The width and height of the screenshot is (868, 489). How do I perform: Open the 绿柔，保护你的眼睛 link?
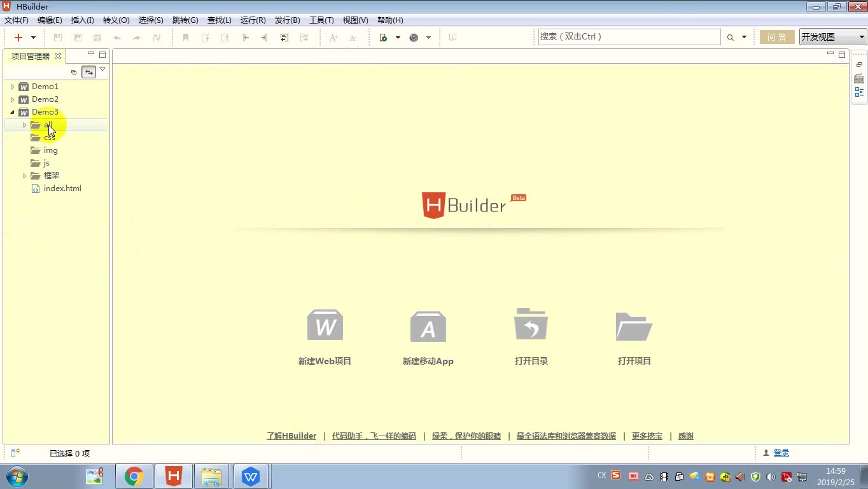pyautogui.click(x=466, y=436)
